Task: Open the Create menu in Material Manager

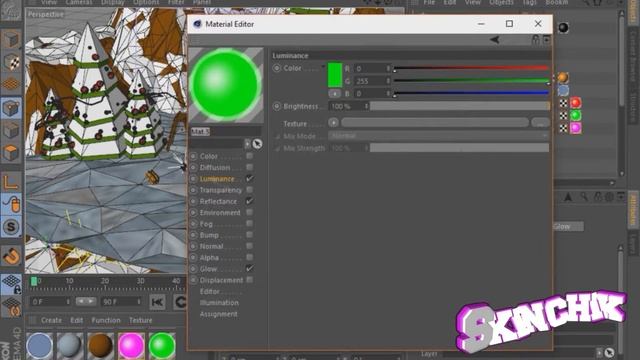Action: click(x=51, y=320)
